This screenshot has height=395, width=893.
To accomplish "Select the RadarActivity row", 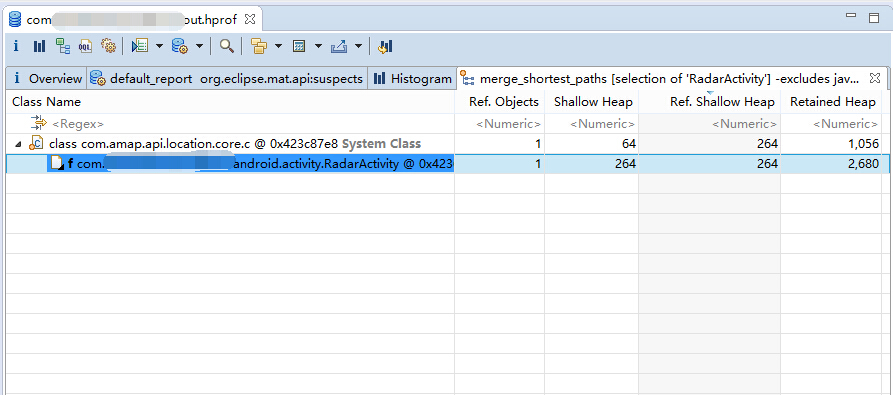I will [x=448, y=164].
